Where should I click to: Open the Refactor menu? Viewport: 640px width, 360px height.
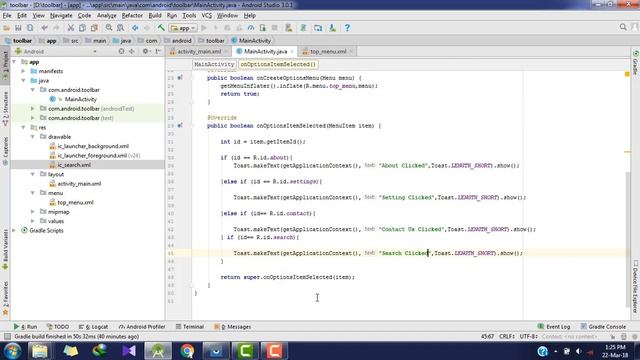click(132, 16)
